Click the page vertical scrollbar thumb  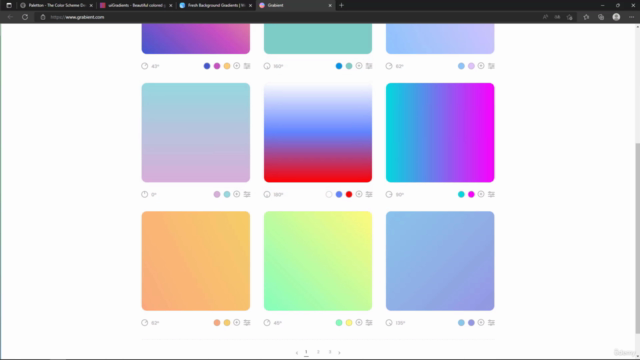(x=638, y=238)
